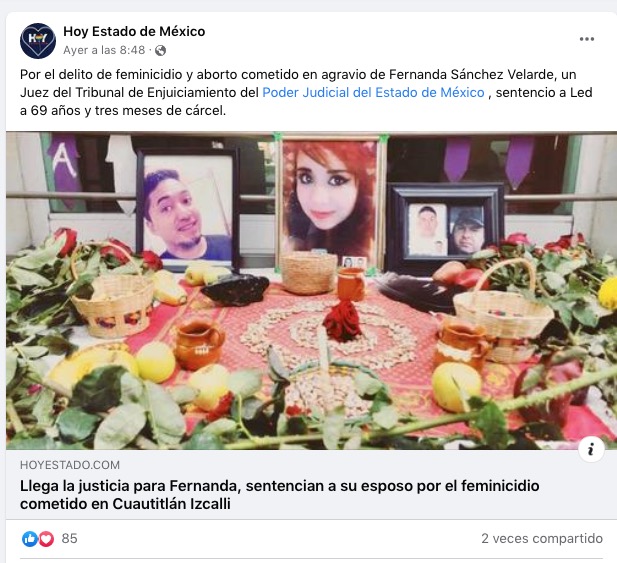Image resolution: width=617 pixels, height=563 pixels.
Task: Open the Hoy Estado de México page name
Action: point(134,31)
